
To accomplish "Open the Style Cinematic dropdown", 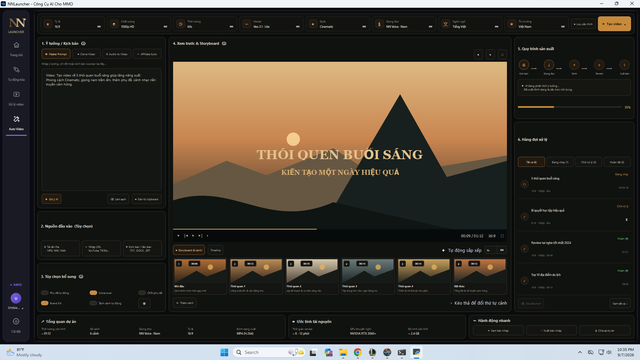I will click(338, 24).
